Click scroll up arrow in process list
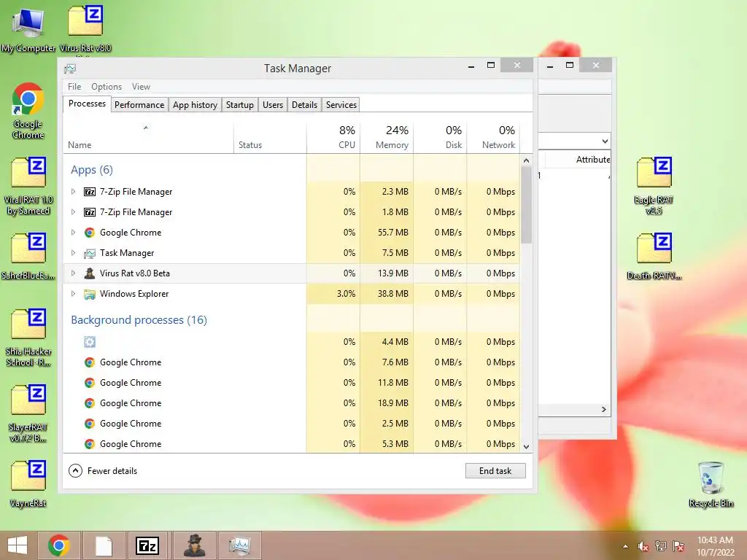The height and width of the screenshot is (560, 747). 527,160
